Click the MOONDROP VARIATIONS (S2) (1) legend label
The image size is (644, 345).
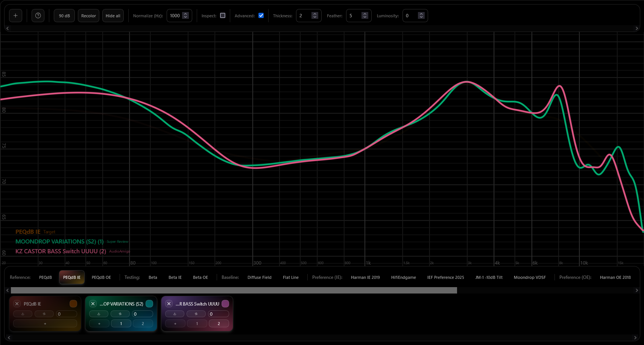pyautogui.click(x=59, y=242)
